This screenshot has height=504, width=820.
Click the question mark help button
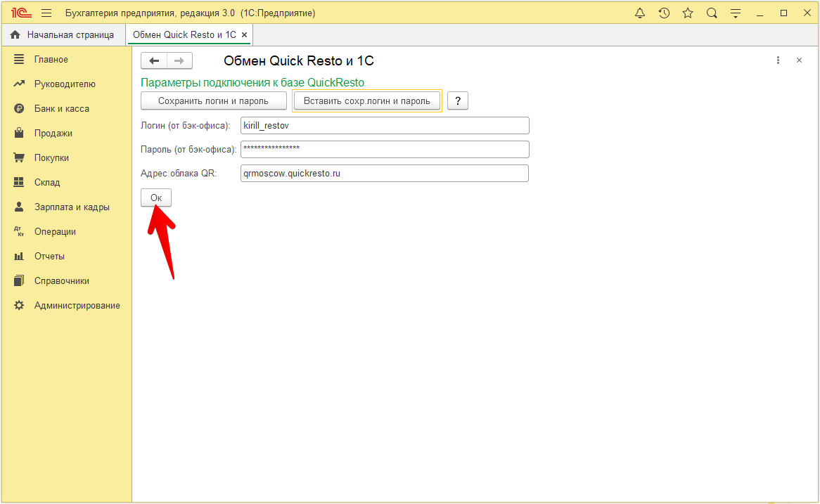point(458,101)
